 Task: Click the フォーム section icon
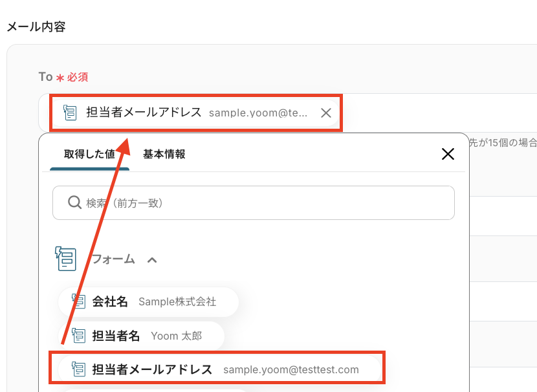66,259
